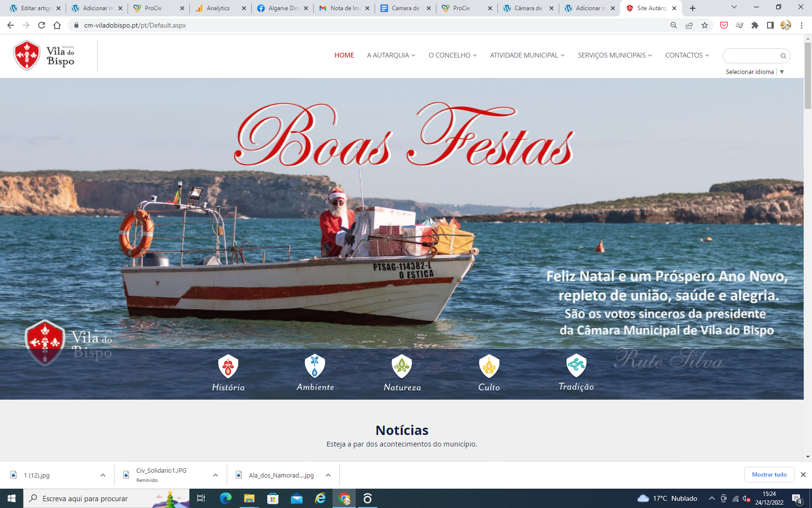The width and height of the screenshot is (812, 508).
Task: Open the CONTACTOS menu link
Action: pyautogui.click(x=687, y=55)
